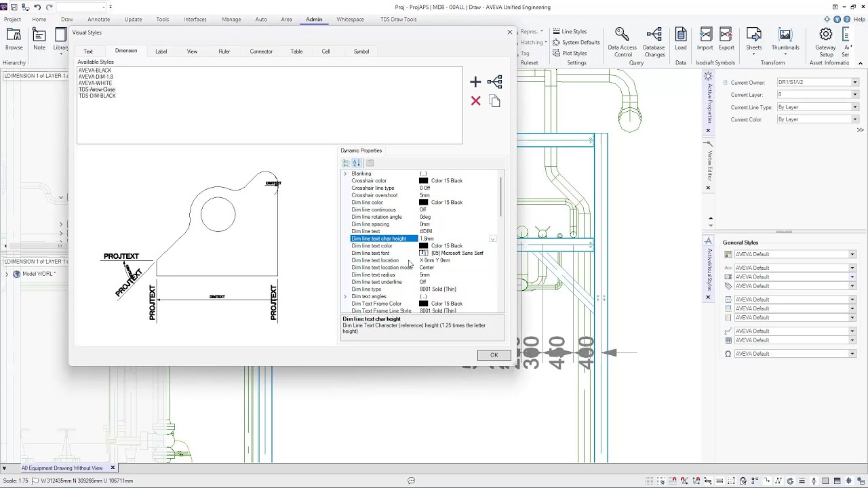Toggle categorized view in Dynamic Properties
The height and width of the screenshot is (488, 868).
pos(346,163)
